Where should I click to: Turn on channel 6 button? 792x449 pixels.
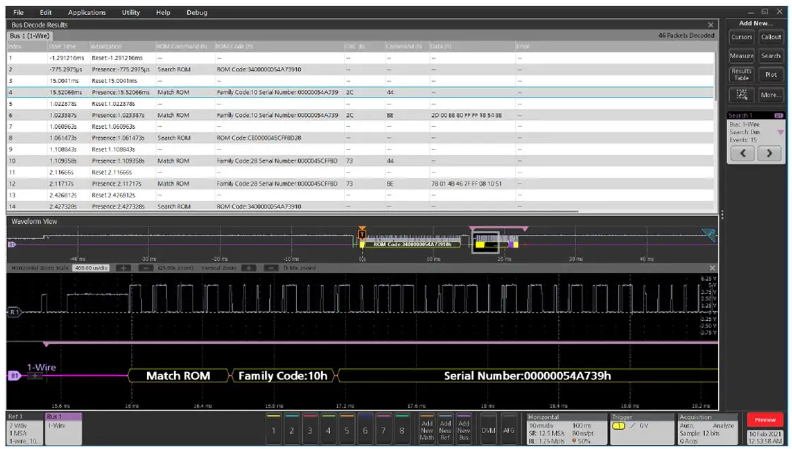pos(365,429)
